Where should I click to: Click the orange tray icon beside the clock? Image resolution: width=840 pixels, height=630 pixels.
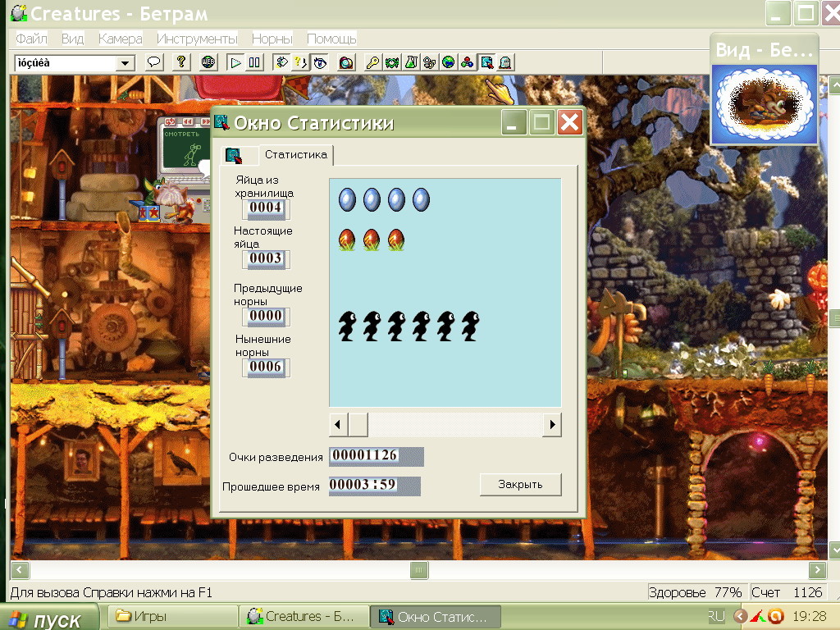pos(776,617)
